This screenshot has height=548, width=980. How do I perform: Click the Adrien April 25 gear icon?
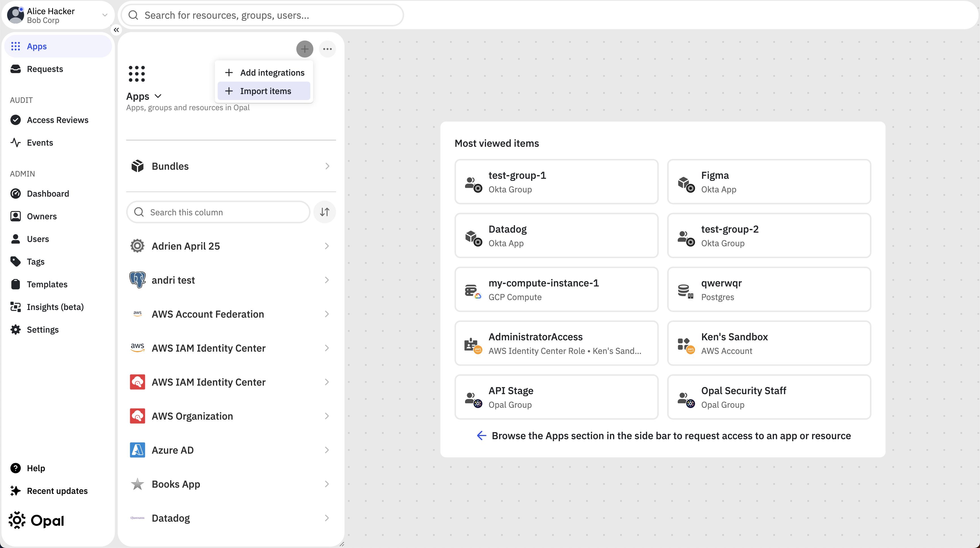coord(137,246)
